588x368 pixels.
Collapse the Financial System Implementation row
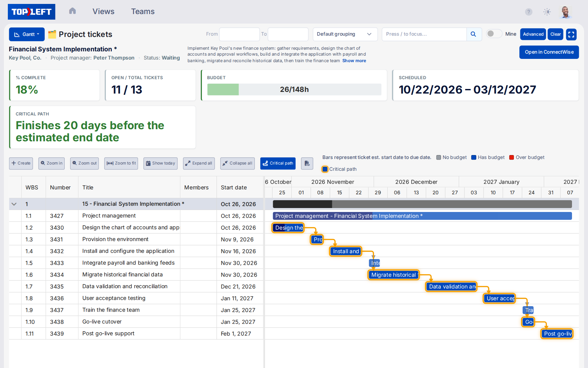(x=14, y=204)
